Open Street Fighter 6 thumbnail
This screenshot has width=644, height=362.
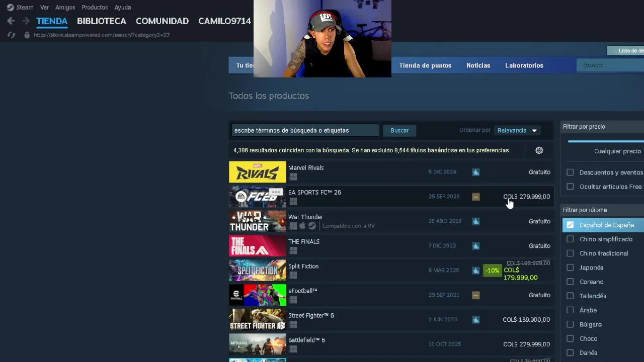click(x=258, y=320)
